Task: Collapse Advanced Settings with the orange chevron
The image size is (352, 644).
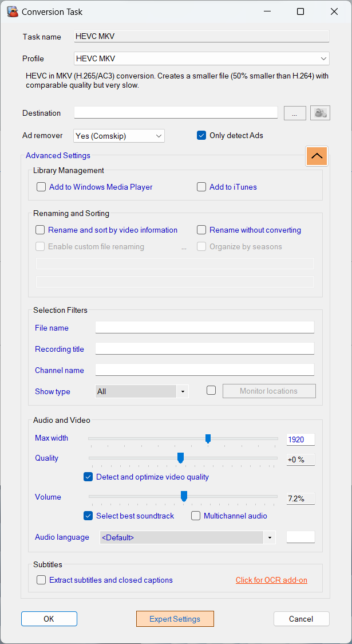Action: pyautogui.click(x=317, y=156)
